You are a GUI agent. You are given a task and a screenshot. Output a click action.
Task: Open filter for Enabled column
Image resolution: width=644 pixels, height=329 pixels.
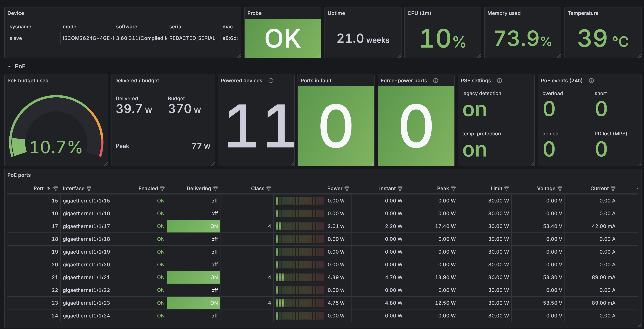162,188
